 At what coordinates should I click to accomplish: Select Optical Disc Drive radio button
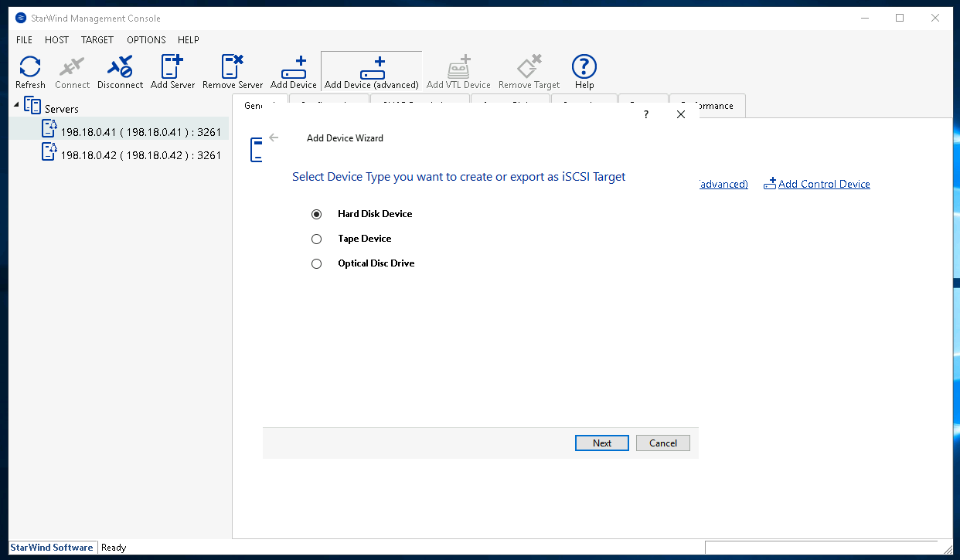316,263
